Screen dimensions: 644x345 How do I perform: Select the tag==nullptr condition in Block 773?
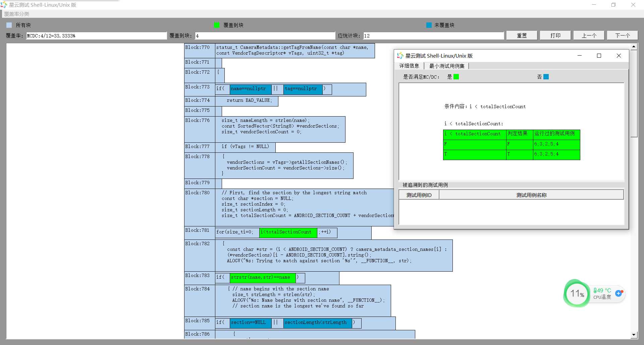coord(303,89)
